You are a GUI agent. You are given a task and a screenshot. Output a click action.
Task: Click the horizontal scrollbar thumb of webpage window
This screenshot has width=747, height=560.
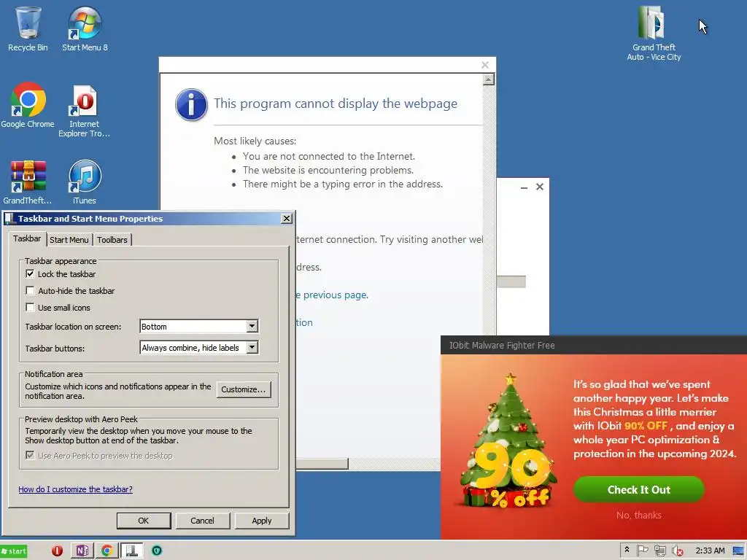click(x=322, y=463)
